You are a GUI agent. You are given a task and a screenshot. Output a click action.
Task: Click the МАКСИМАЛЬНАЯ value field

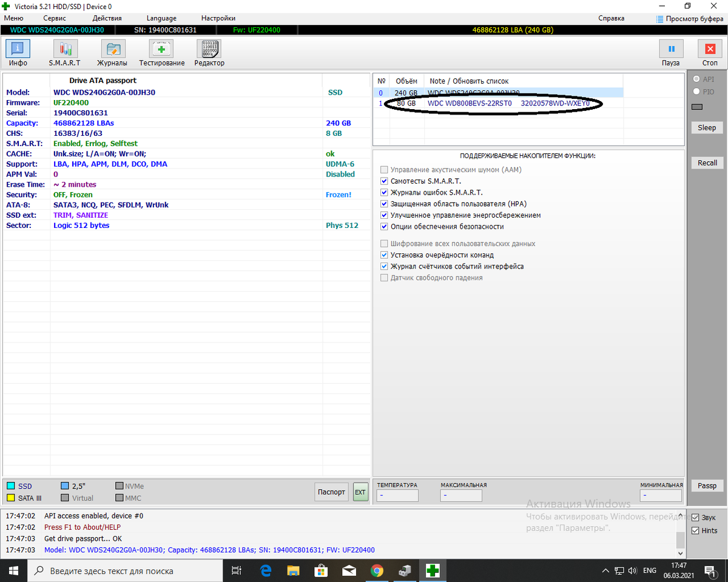[461, 496]
